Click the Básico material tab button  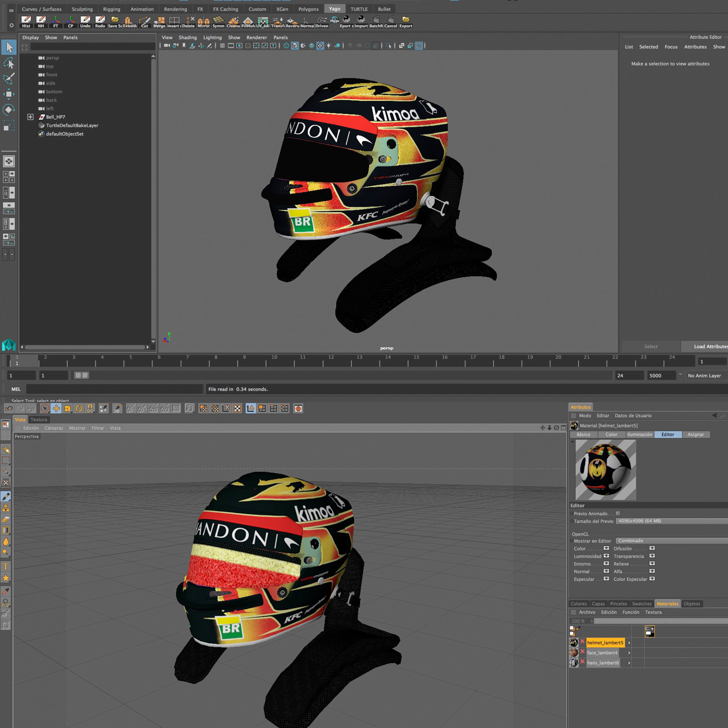click(x=583, y=434)
